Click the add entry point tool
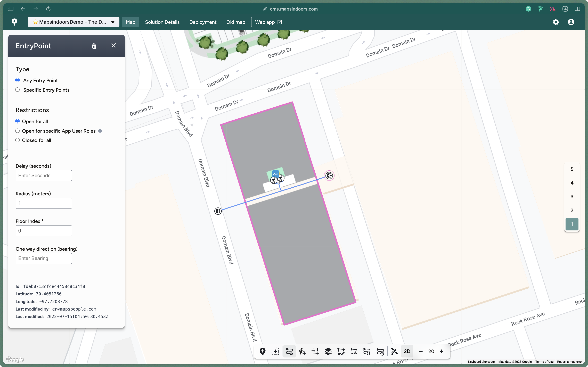Screen dimensions: 588x367 pyautogui.click(x=315, y=351)
